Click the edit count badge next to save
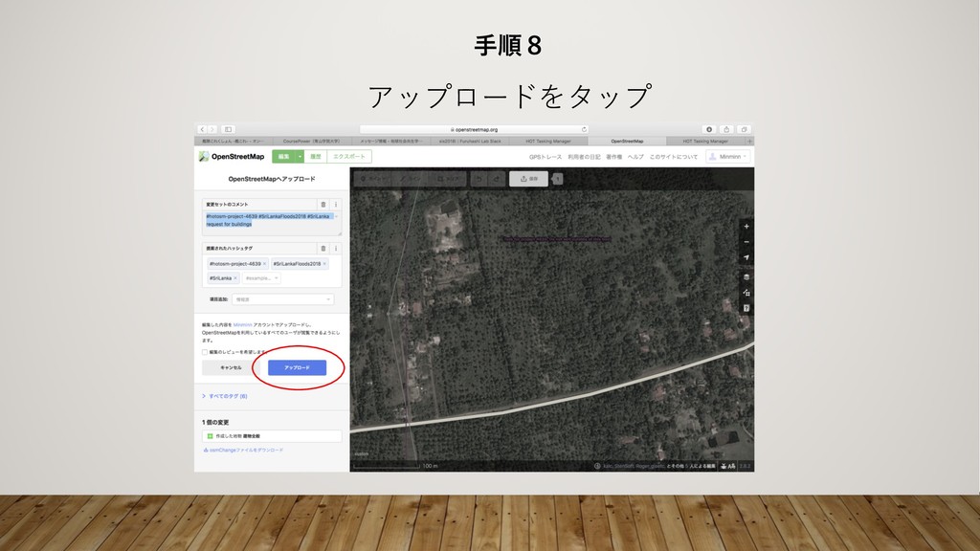The width and height of the screenshot is (980, 551). (x=557, y=179)
